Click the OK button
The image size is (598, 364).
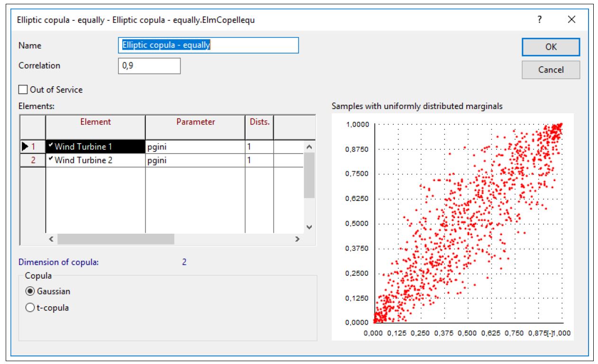551,47
